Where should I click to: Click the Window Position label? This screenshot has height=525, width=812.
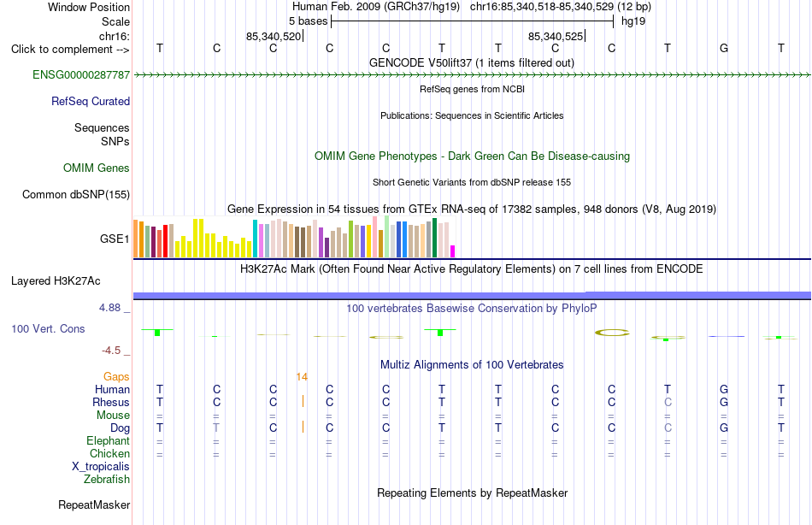click(89, 7)
